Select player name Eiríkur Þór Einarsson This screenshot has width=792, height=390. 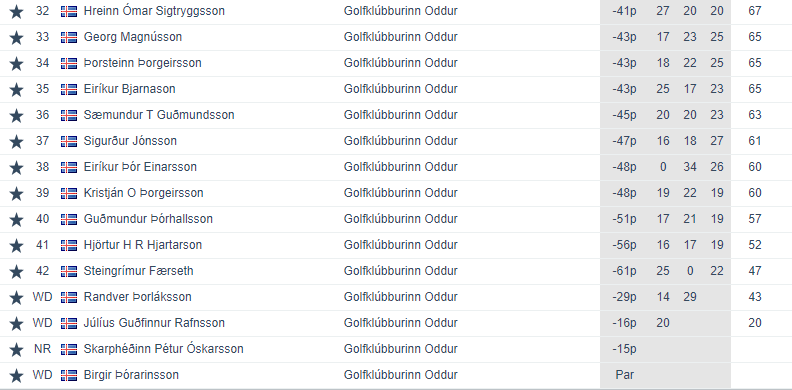coord(140,167)
